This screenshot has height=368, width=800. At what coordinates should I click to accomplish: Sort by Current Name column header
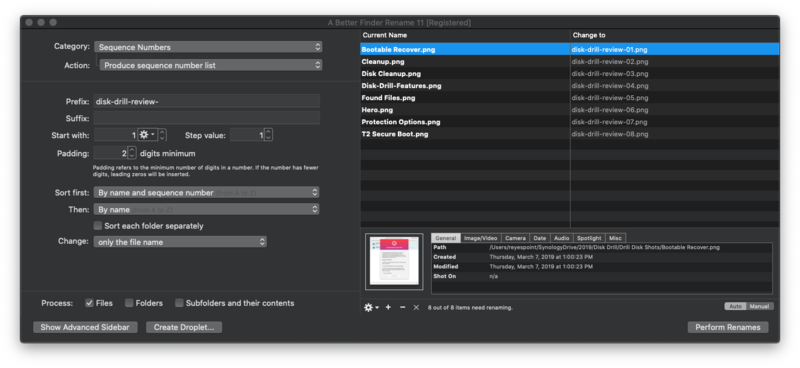click(465, 35)
